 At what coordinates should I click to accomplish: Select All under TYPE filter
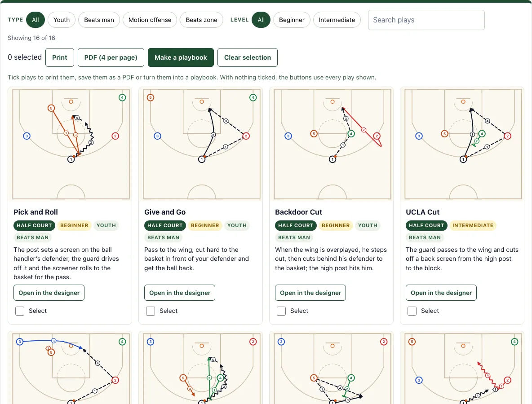tap(35, 20)
